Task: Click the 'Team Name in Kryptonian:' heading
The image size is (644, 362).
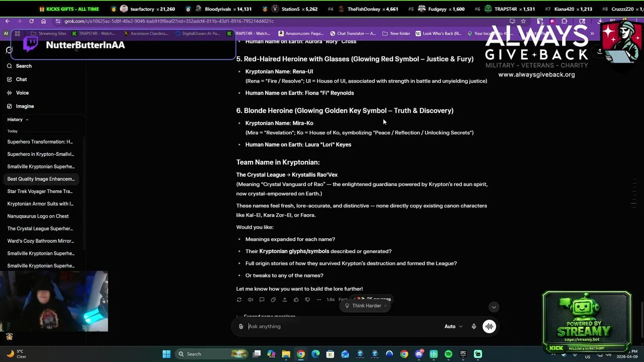Action: click(x=278, y=162)
